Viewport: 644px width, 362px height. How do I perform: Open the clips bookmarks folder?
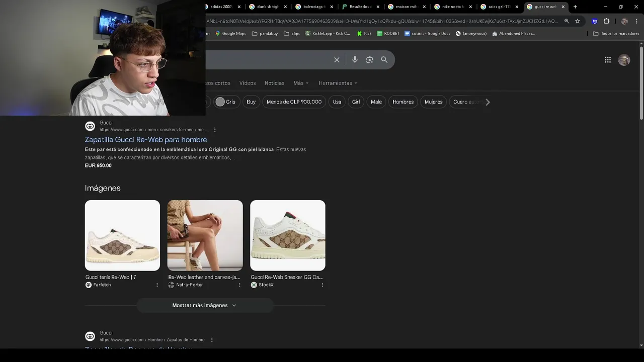click(x=292, y=34)
